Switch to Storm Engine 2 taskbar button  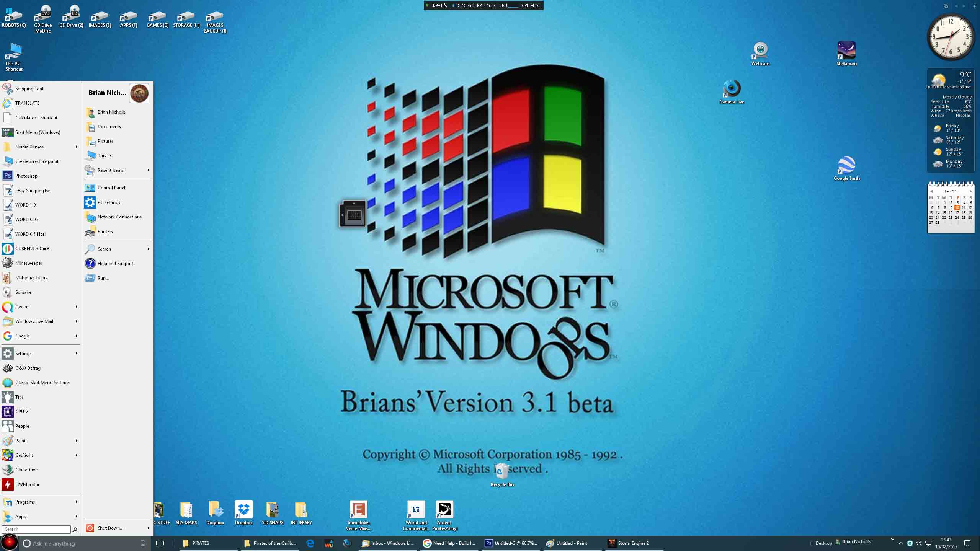633,543
